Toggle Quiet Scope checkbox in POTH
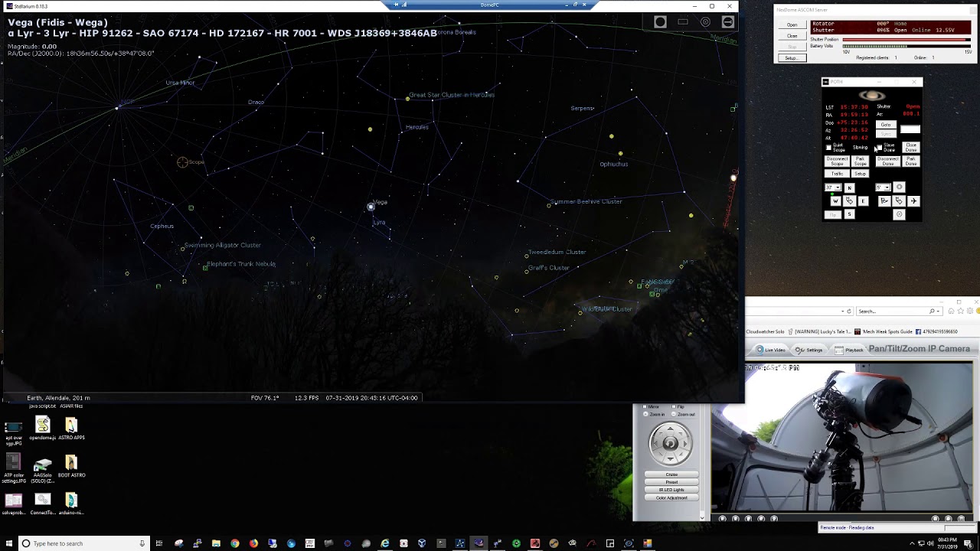Viewport: 980px width, 551px height. coord(828,148)
